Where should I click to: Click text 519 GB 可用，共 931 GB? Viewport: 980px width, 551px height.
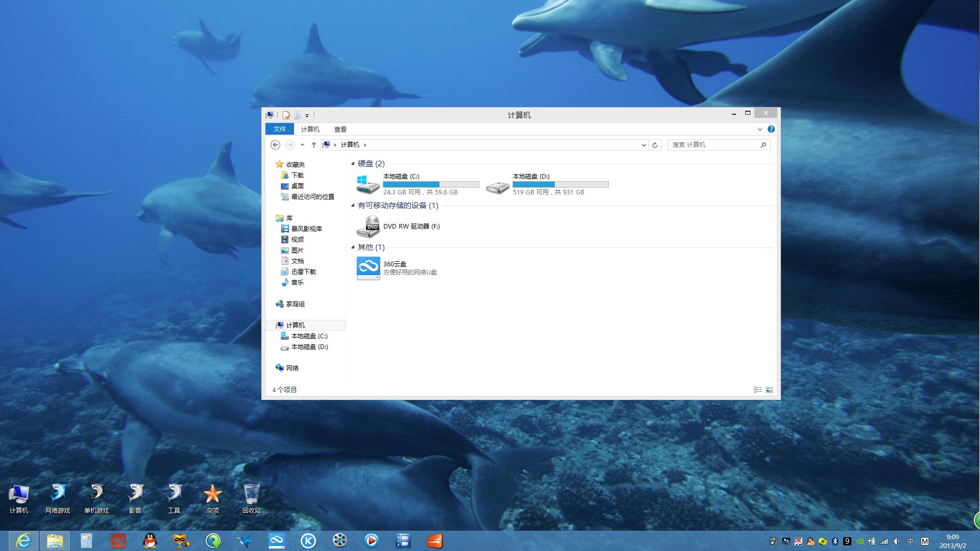[549, 192]
